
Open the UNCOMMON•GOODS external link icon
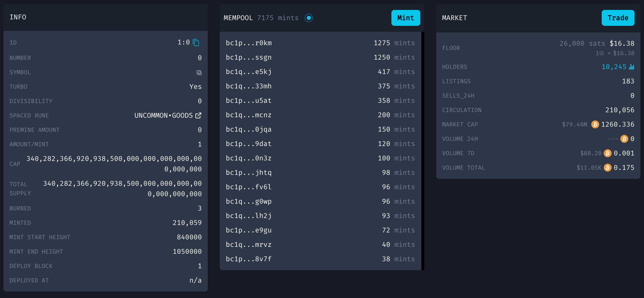point(198,115)
